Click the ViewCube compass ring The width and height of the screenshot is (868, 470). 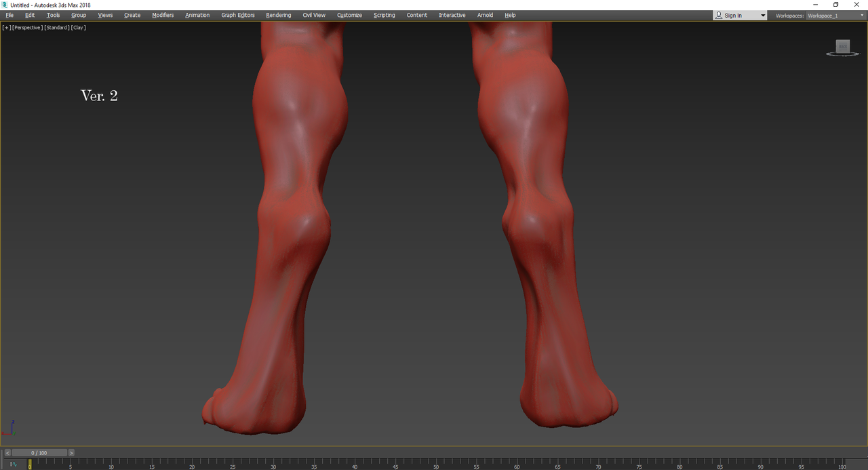tap(843, 54)
